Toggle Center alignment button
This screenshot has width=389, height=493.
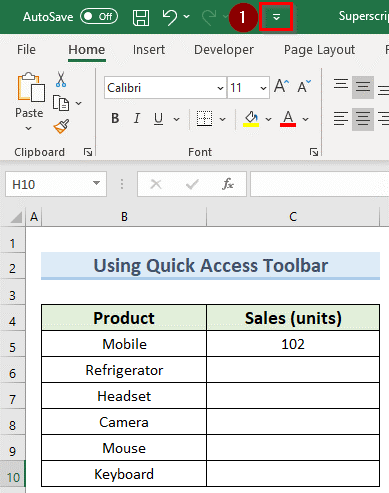click(x=363, y=119)
